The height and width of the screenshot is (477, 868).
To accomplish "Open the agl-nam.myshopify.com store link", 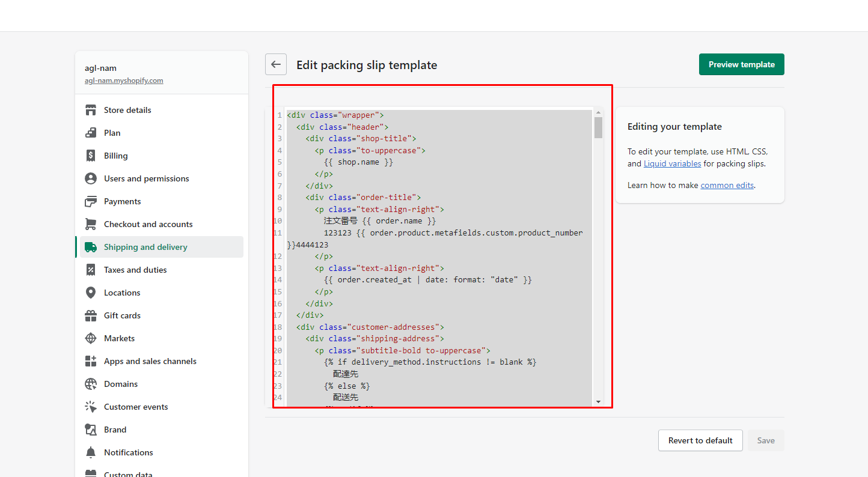I will (124, 81).
